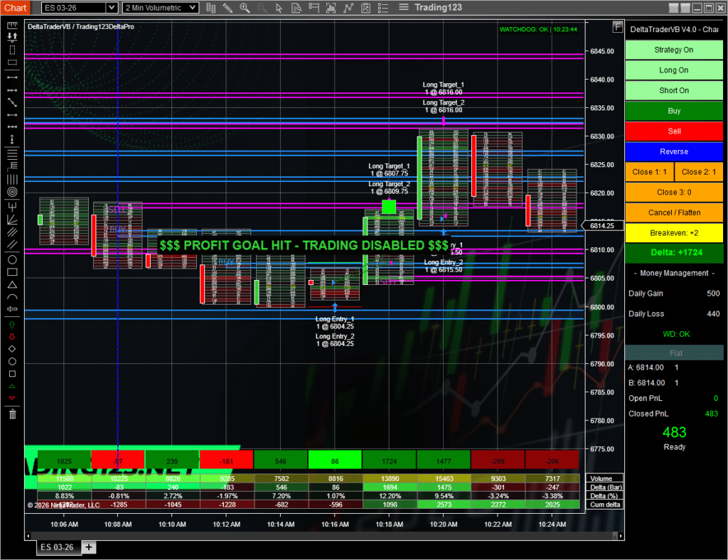Open the ES 03-26 instrument dropdown
The width and height of the screenshot is (728, 560).
[x=78, y=7]
